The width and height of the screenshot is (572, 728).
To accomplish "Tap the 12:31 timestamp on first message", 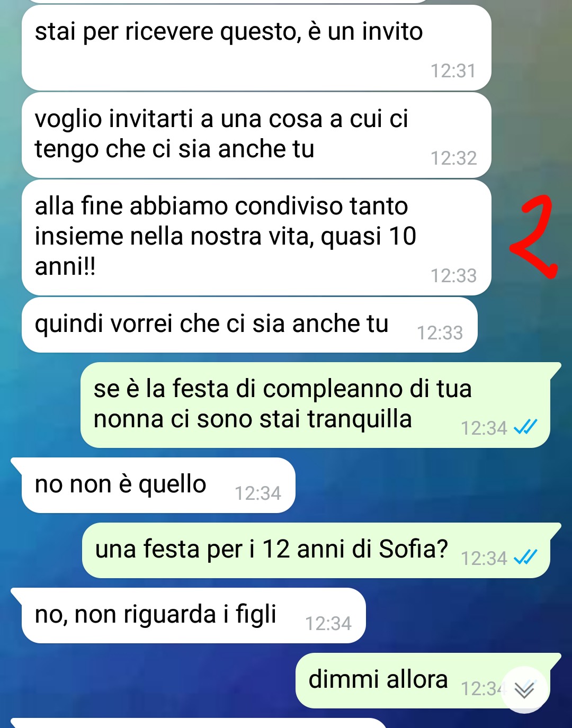I will coord(453,71).
